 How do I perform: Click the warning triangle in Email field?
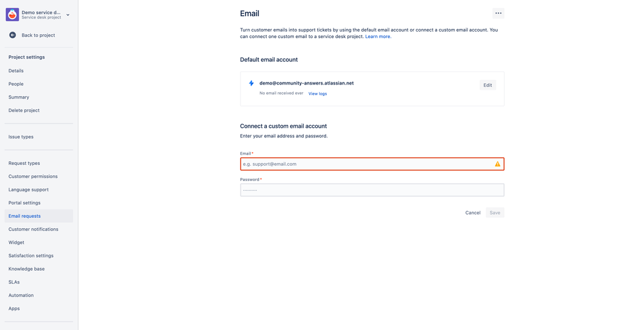tap(498, 164)
